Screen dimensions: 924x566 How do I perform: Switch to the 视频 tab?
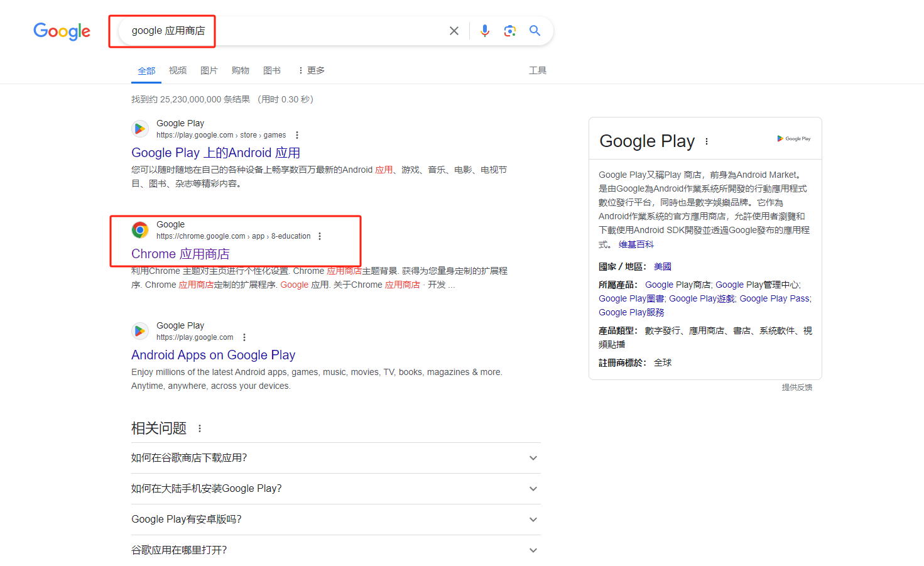coord(178,70)
